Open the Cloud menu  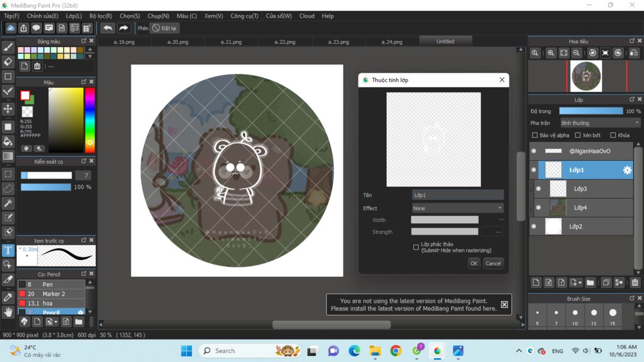click(x=306, y=16)
